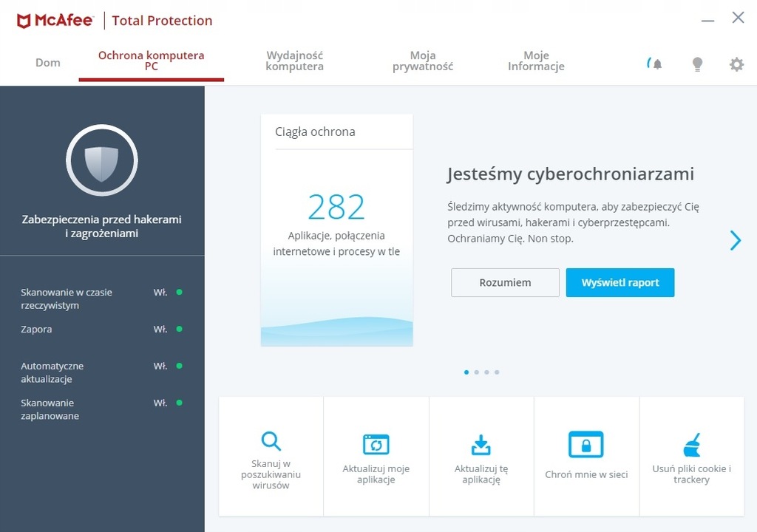Select the second carousel dot

(476, 372)
